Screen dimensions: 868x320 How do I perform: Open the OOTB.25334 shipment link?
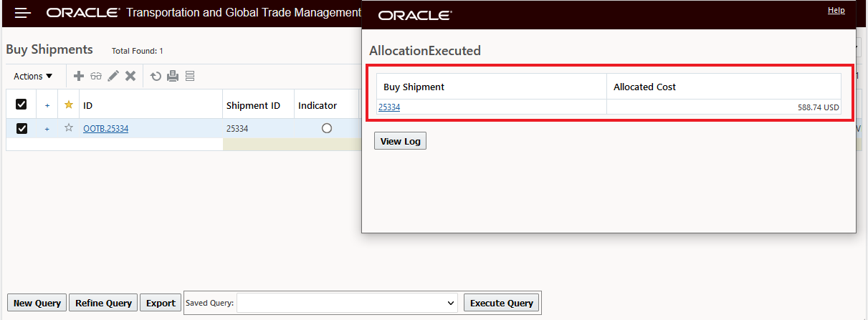106,129
